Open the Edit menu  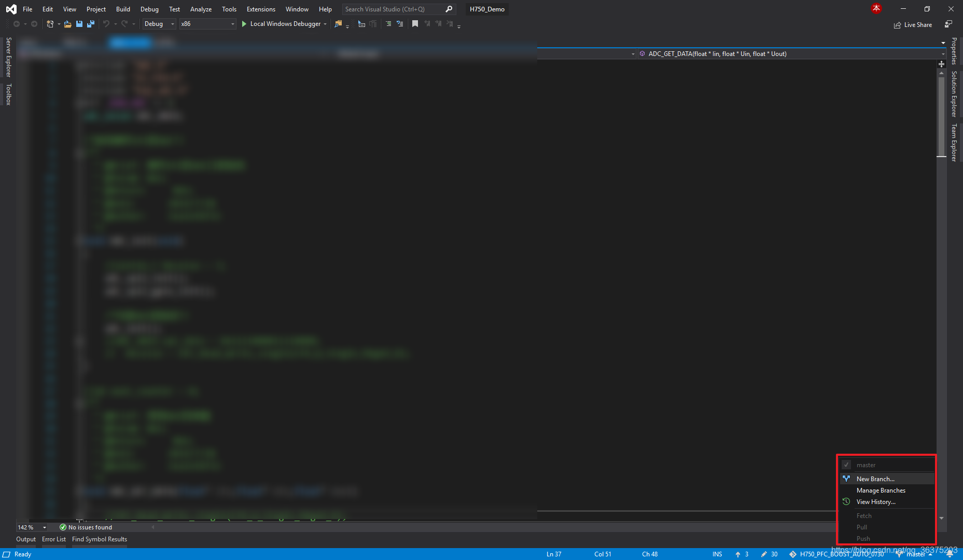pyautogui.click(x=48, y=9)
